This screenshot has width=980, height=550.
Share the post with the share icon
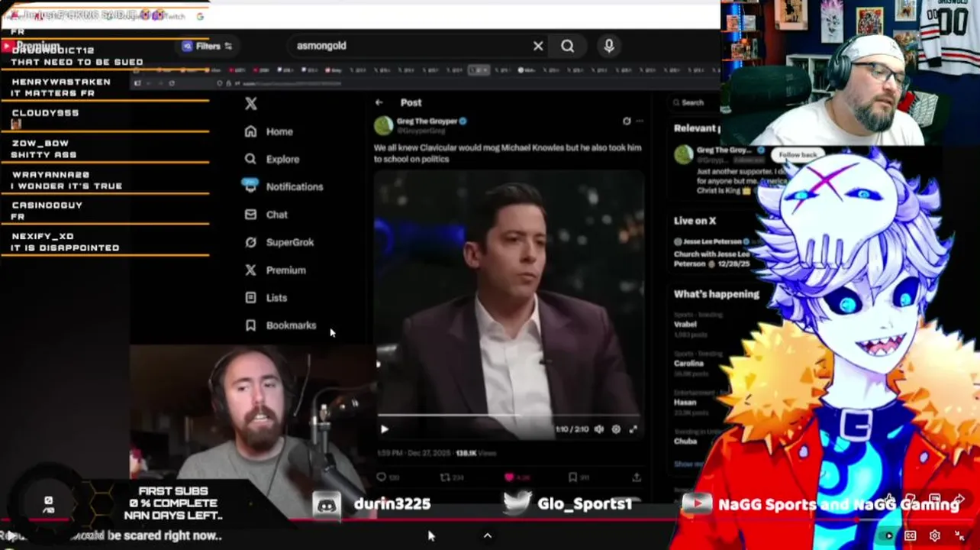tap(637, 477)
